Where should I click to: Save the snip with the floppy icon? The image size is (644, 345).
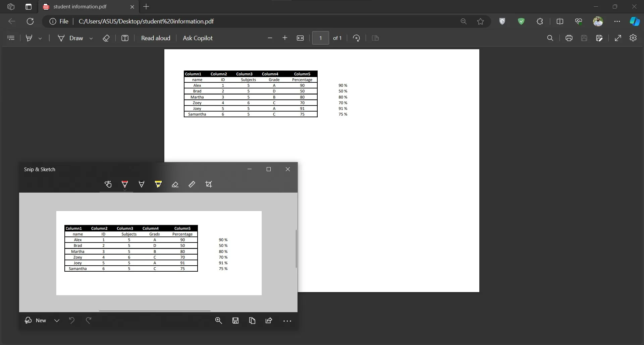(x=235, y=321)
